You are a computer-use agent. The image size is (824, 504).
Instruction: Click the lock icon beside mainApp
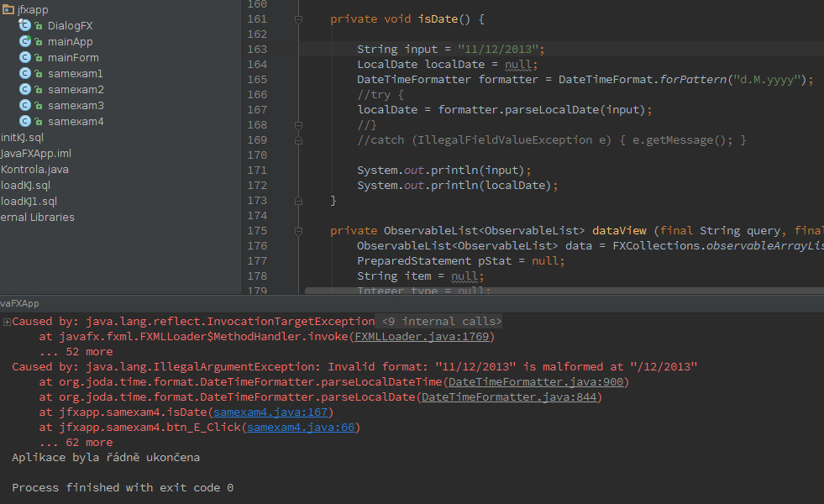(x=39, y=41)
